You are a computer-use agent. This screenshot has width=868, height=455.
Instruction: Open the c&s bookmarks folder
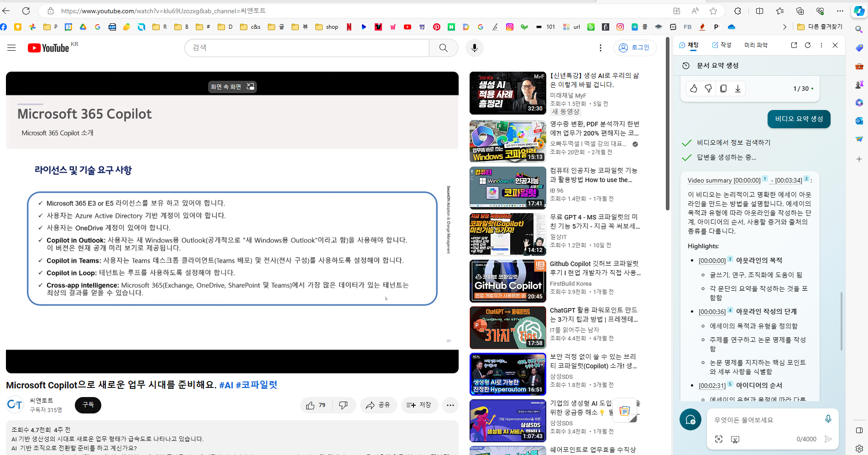click(x=250, y=27)
